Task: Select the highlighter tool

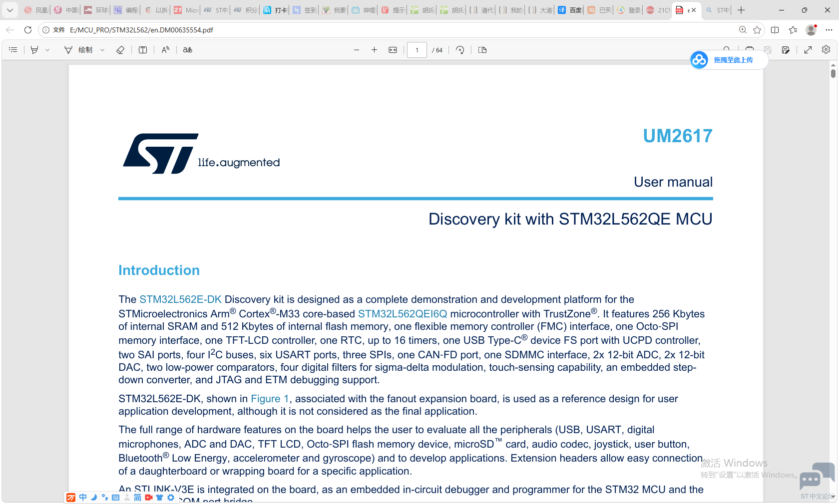Action: 34,50
